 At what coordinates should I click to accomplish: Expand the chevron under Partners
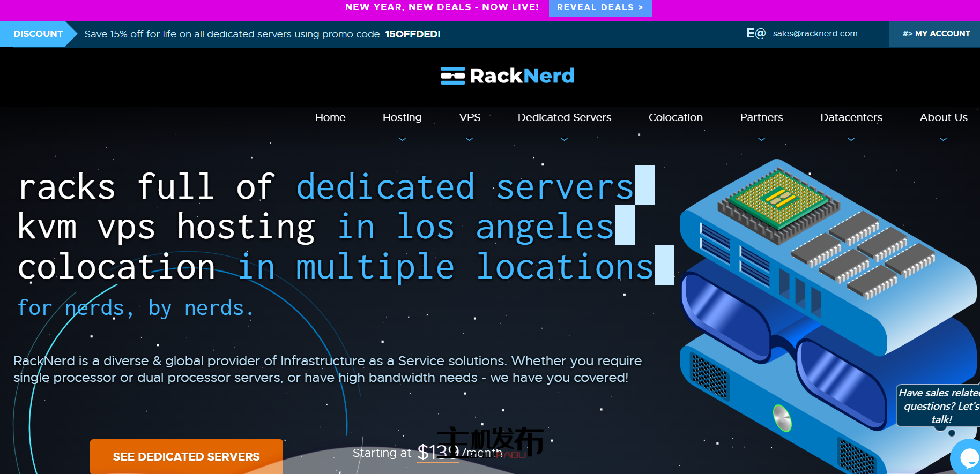click(x=762, y=139)
